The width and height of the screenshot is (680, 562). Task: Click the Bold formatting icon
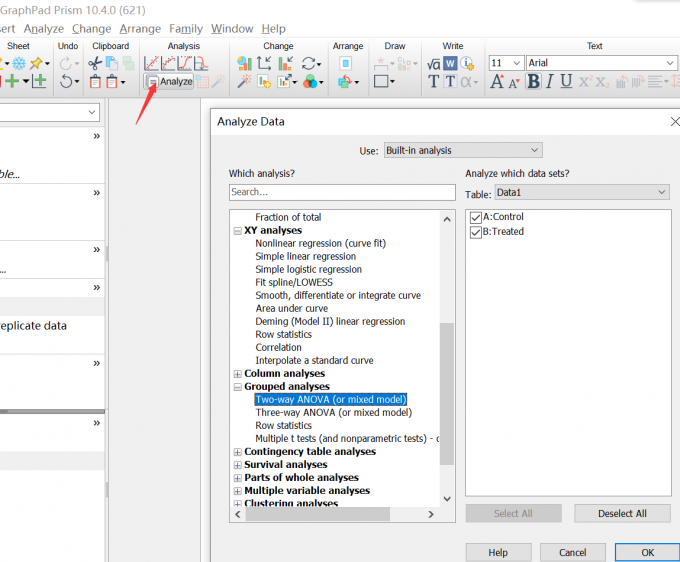coord(533,82)
